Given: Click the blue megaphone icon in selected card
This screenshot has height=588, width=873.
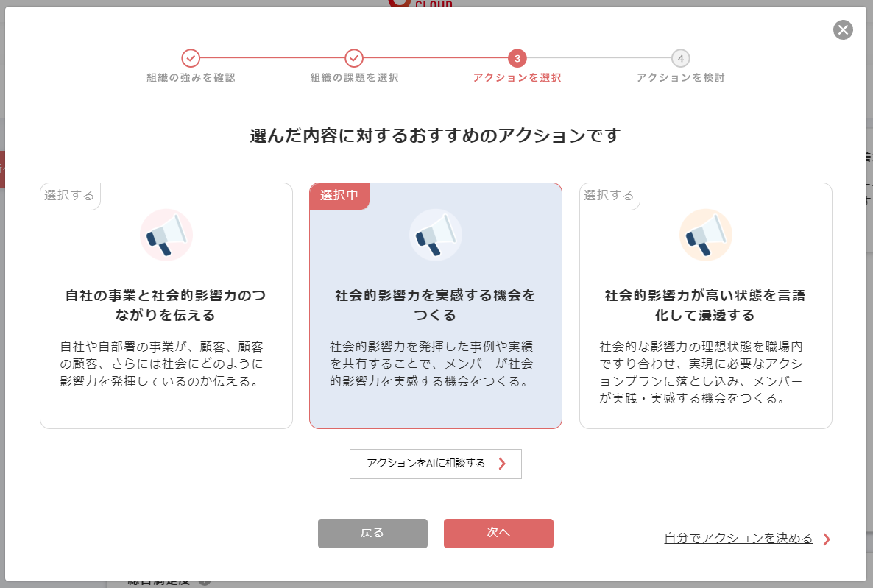Looking at the screenshot, I should pyautogui.click(x=436, y=235).
